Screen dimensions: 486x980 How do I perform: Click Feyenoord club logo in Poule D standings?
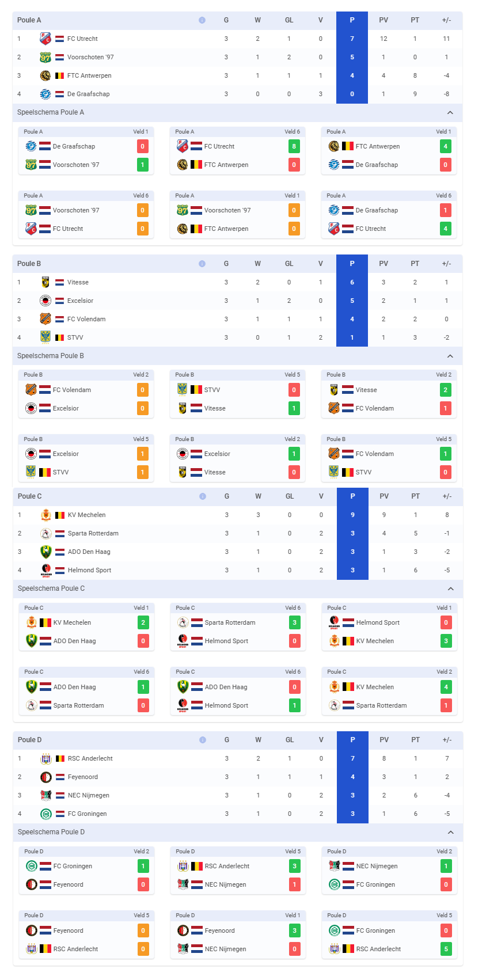46,777
